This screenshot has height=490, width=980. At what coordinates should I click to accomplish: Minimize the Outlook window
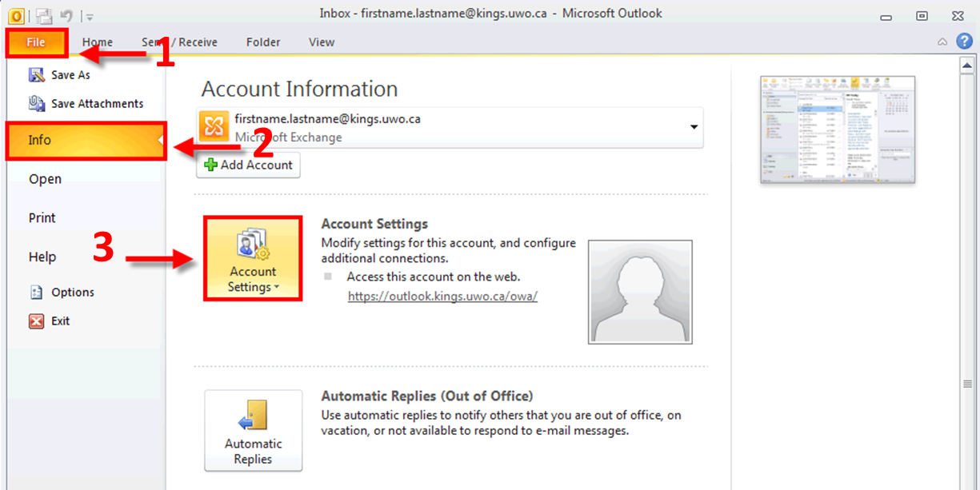click(x=886, y=15)
